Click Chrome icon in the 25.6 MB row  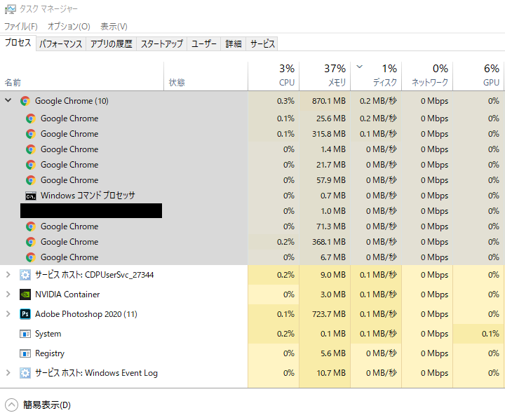[x=31, y=118]
